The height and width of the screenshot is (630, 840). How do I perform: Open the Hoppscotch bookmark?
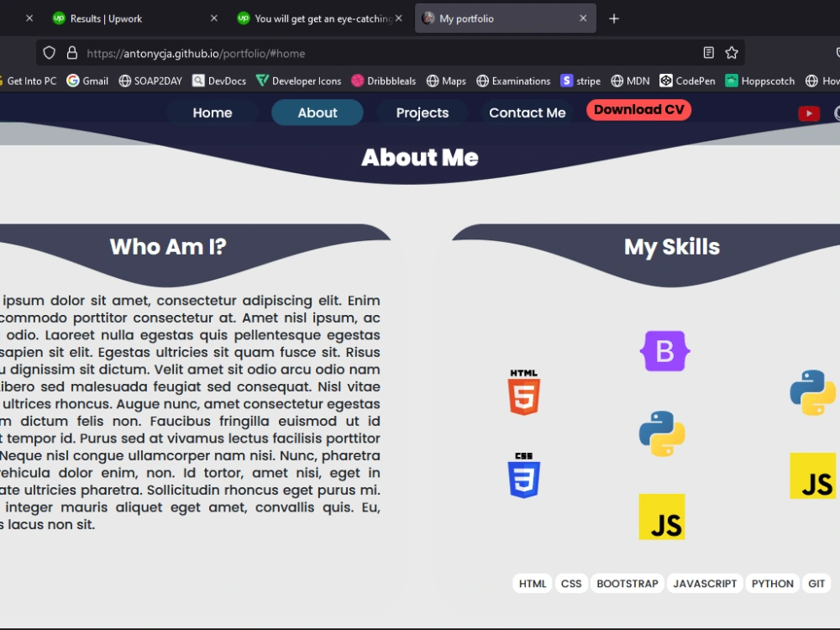click(x=759, y=81)
